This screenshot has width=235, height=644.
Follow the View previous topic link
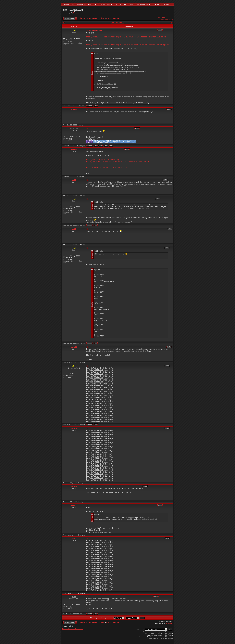165,18
